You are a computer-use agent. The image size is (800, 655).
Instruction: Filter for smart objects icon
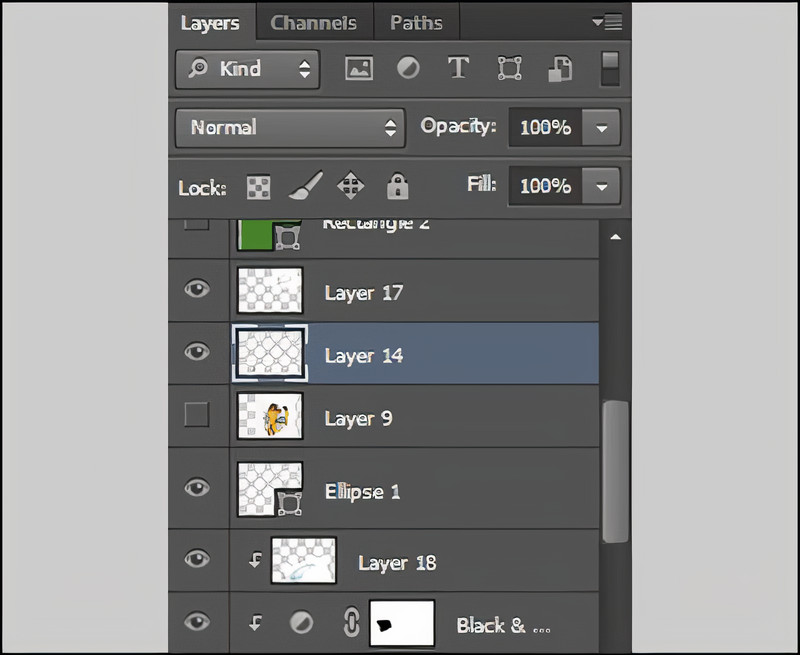coord(559,69)
